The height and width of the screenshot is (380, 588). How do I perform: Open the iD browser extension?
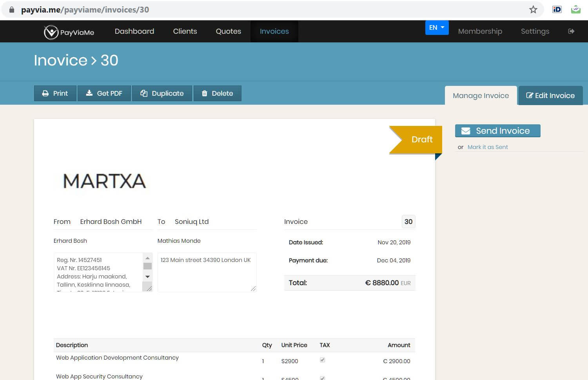coord(557,9)
